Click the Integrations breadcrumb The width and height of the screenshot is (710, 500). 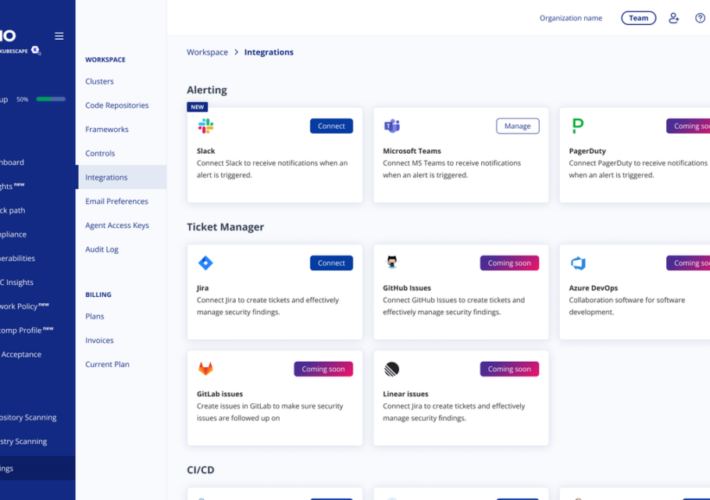click(269, 52)
